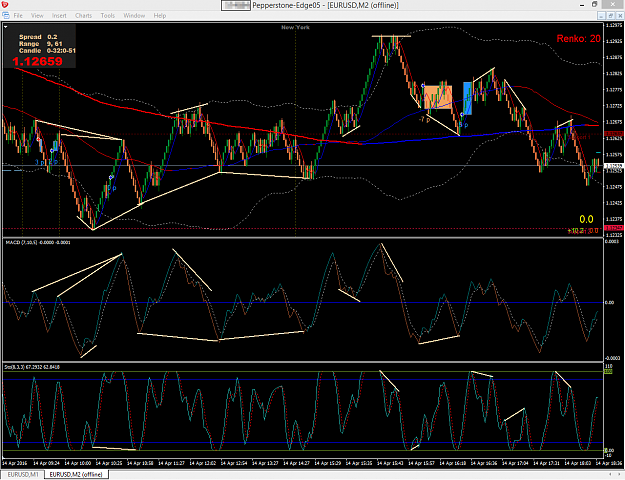Open the Charts menu
The height and width of the screenshot is (480, 625).
tap(83, 16)
